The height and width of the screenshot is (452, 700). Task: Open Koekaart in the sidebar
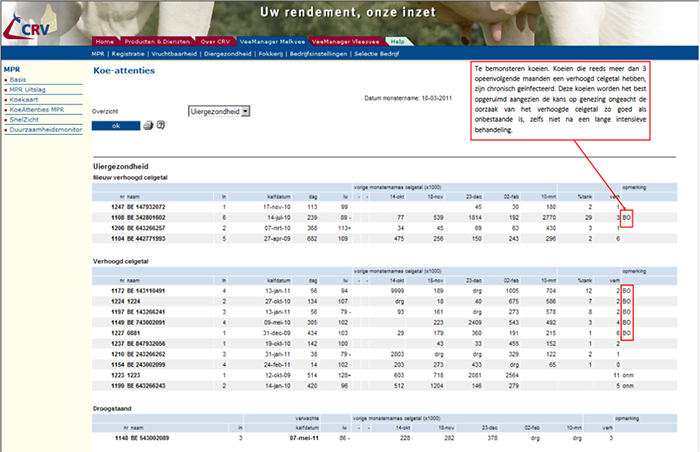point(24,97)
